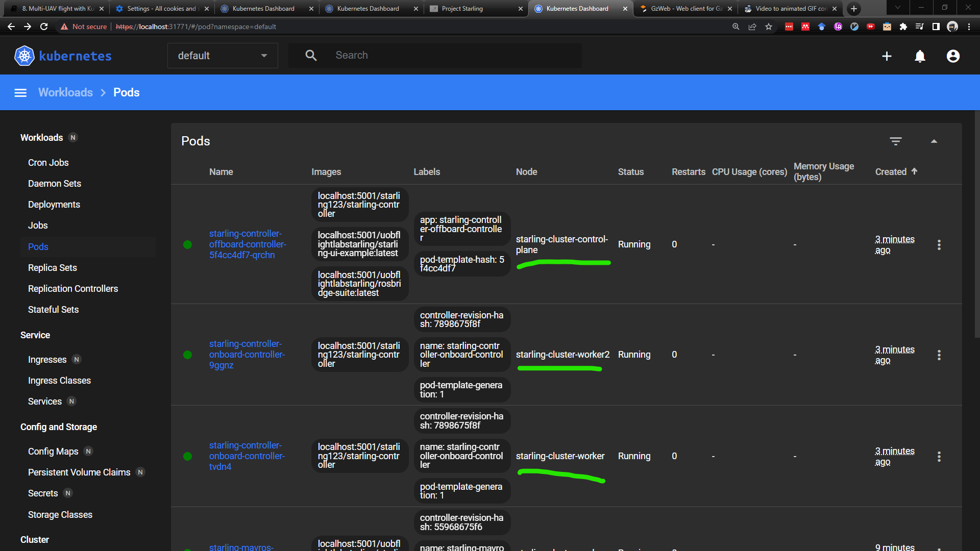Open the browser zoom magnifier icon
Viewport: 980px width, 551px height.
coord(736,27)
